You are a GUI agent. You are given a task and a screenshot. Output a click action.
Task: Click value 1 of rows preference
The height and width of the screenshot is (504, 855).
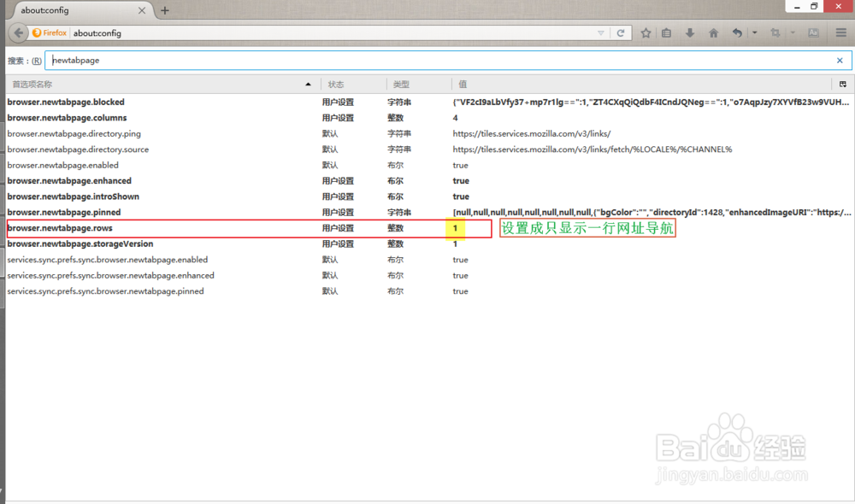coord(456,228)
